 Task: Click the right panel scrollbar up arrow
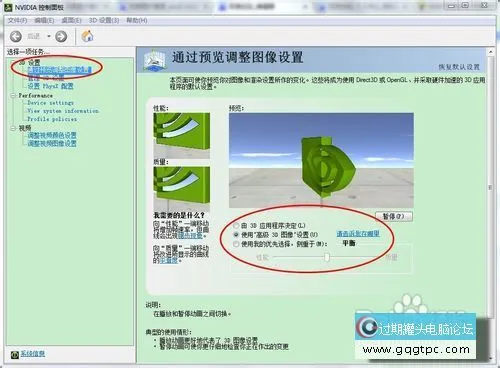490,52
